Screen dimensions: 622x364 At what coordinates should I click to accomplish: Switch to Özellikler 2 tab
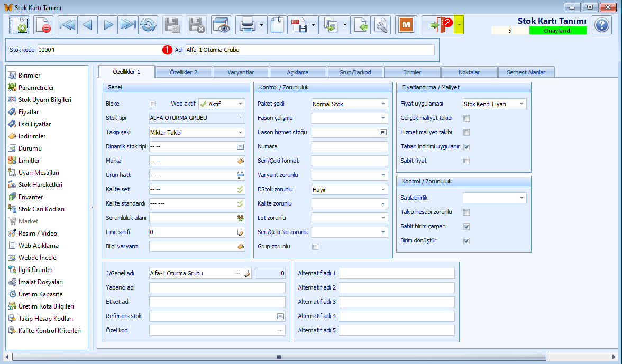(x=184, y=72)
